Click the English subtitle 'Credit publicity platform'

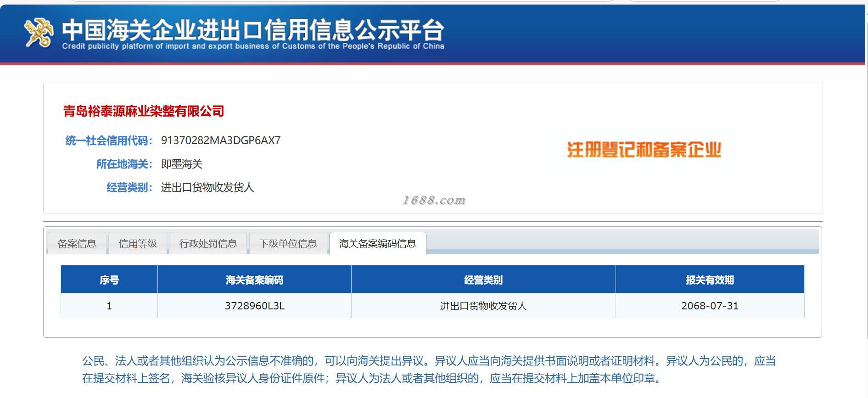tap(253, 46)
